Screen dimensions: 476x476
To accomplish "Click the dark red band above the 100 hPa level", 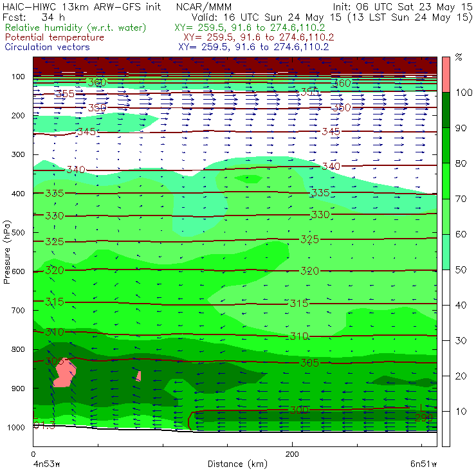I will pyautogui.click(x=235, y=65).
